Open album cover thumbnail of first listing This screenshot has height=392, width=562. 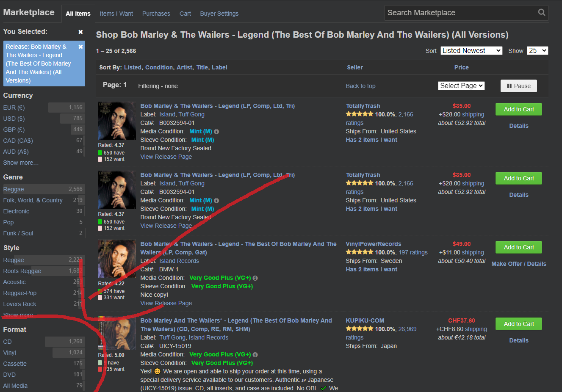(x=117, y=121)
